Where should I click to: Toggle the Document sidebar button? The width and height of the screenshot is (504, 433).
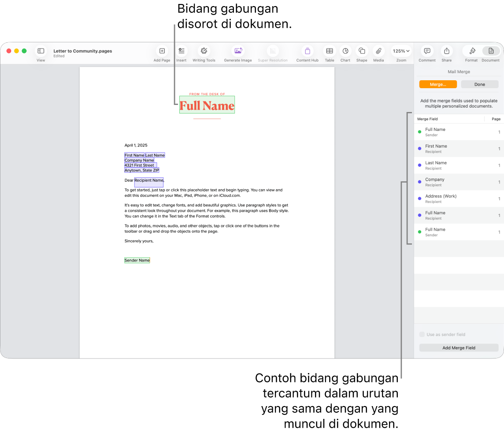[x=491, y=51]
